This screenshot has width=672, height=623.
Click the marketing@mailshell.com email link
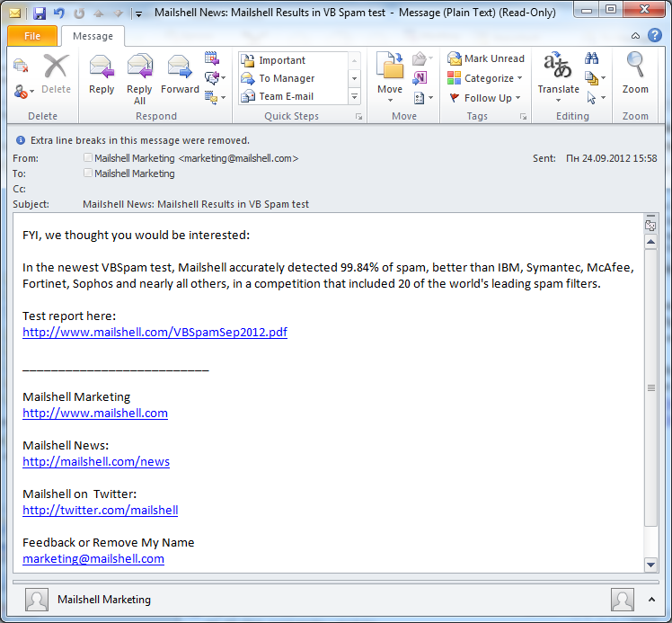click(x=93, y=558)
